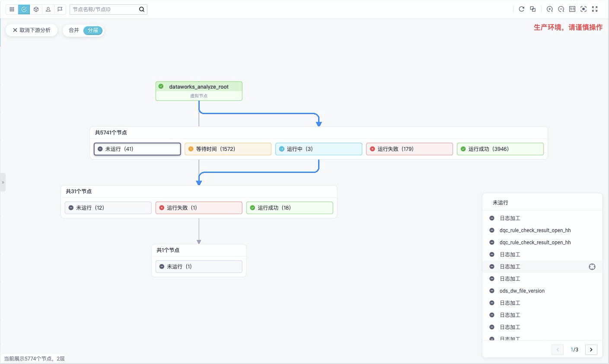Select the dataworks_analyze_root node

199,91
